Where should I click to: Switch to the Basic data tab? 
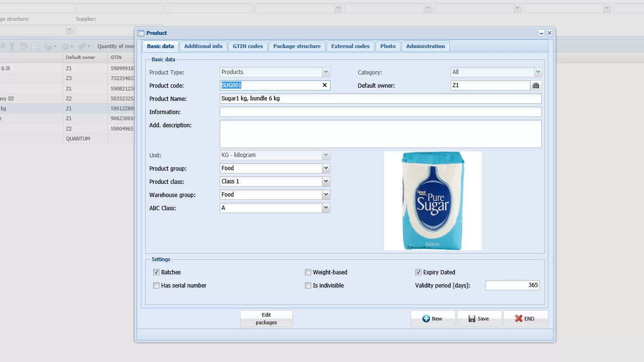pos(160,46)
